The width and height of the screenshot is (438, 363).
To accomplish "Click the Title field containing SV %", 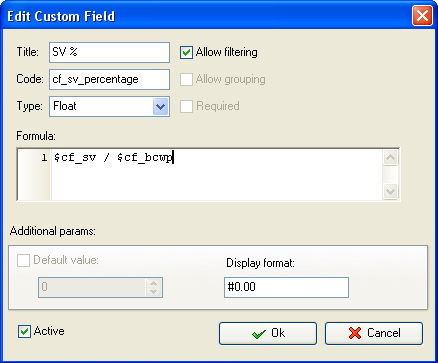I will tap(109, 52).
